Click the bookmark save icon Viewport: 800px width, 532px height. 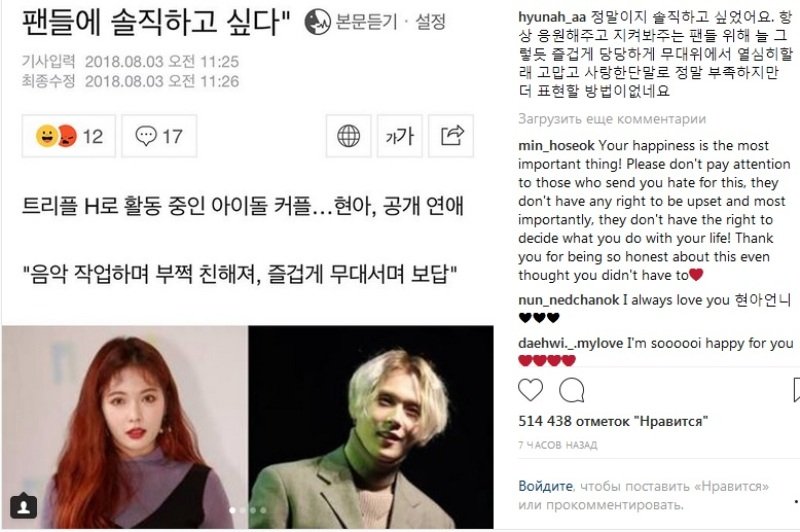(x=796, y=390)
